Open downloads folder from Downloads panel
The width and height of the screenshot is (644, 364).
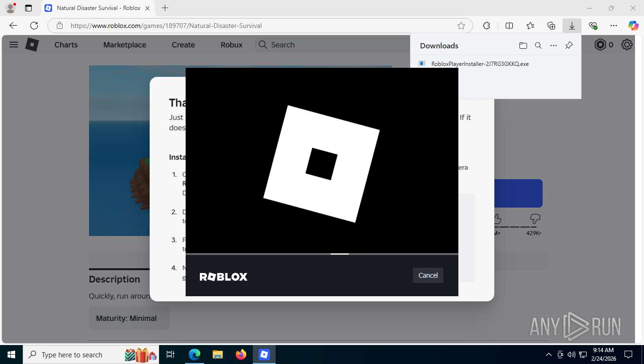[x=523, y=45]
